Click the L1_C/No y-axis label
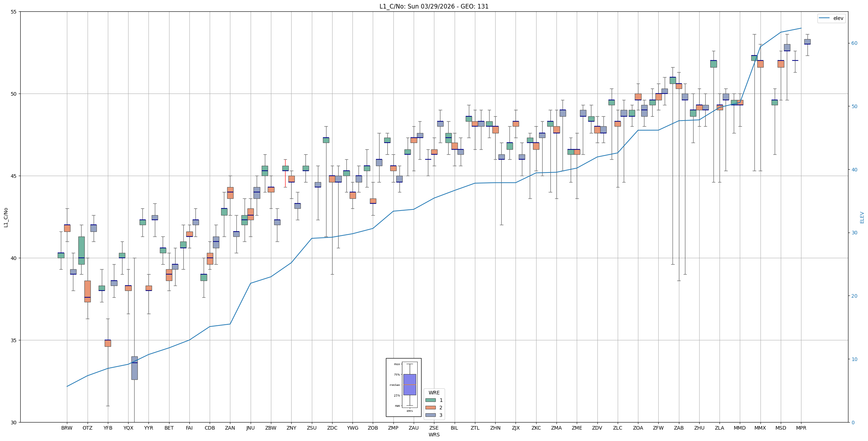 tap(6, 217)
